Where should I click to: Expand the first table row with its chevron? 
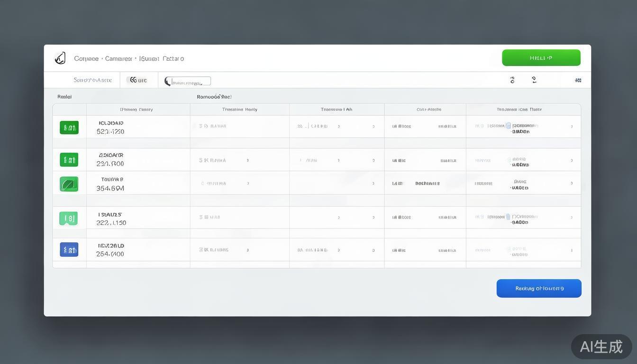click(x=572, y=127)
